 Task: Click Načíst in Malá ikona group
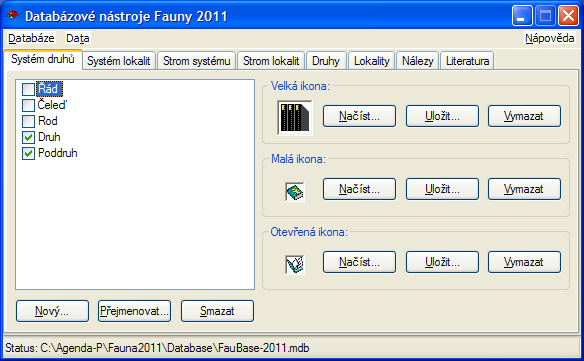pos(359,189)
